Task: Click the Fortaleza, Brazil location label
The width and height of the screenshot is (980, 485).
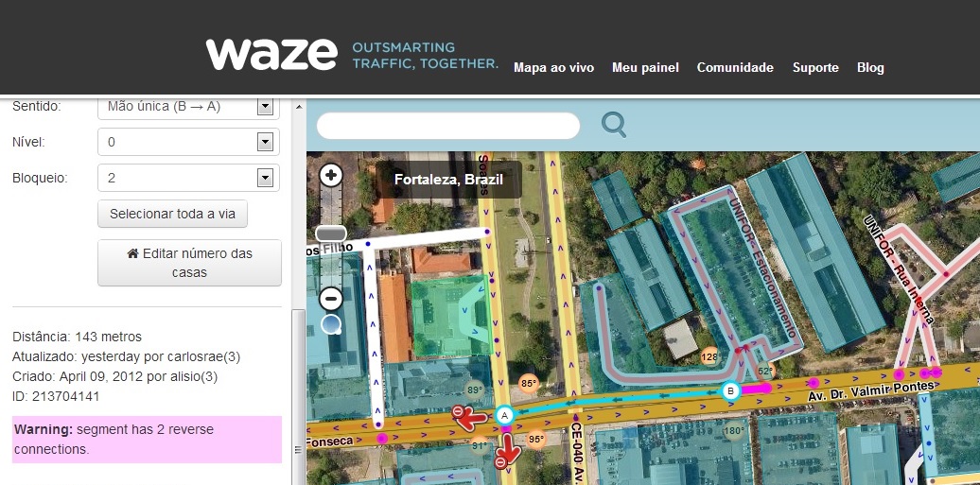Action: click(448, 180)
